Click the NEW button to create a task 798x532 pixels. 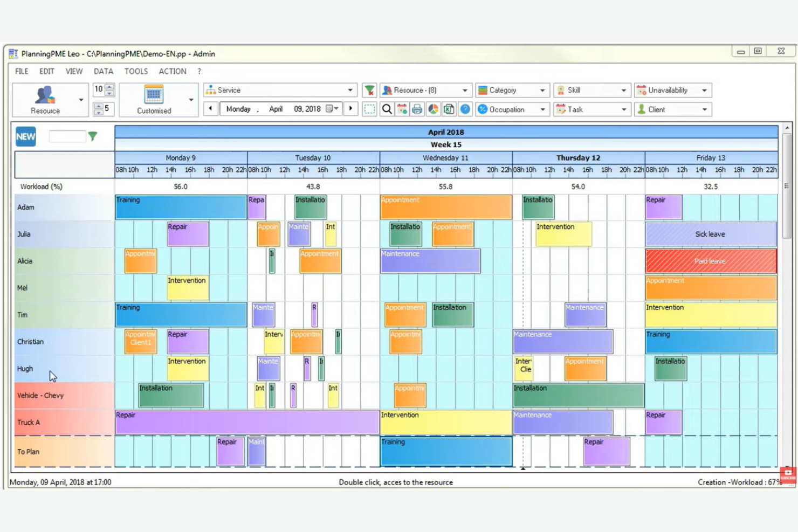25,136
